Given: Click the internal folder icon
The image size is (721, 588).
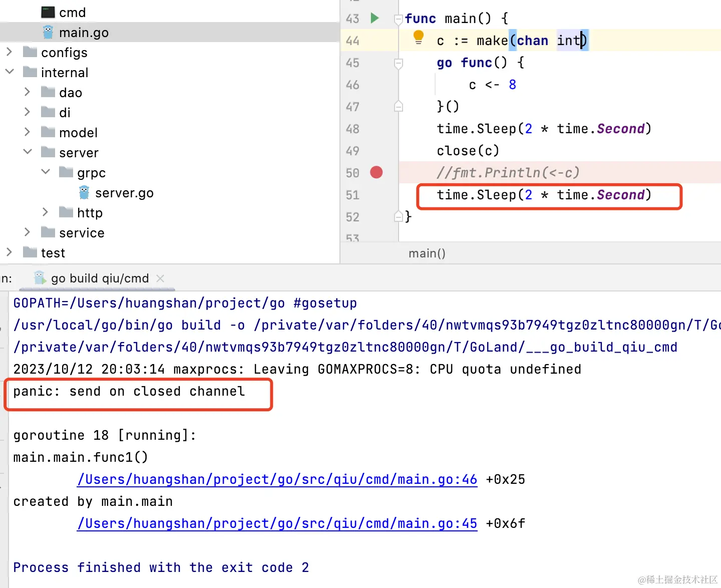Looking at the screenshot, I should (30, 72).
